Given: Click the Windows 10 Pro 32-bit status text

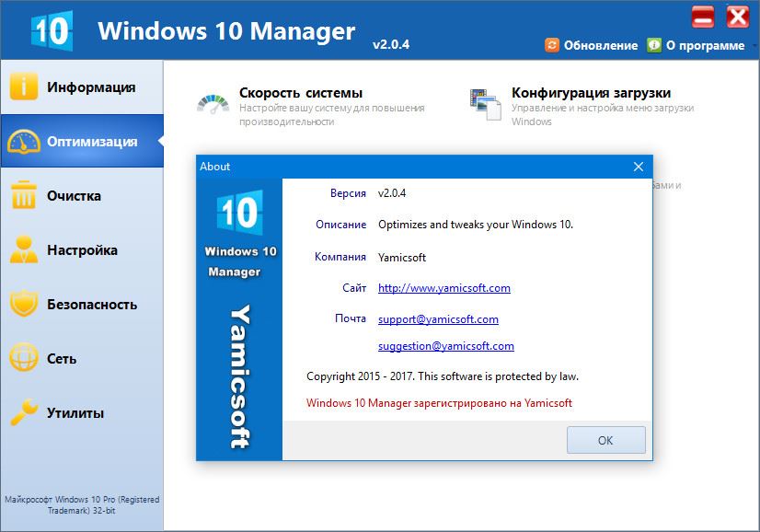Looking at the screenshot, I should (82, 504).
